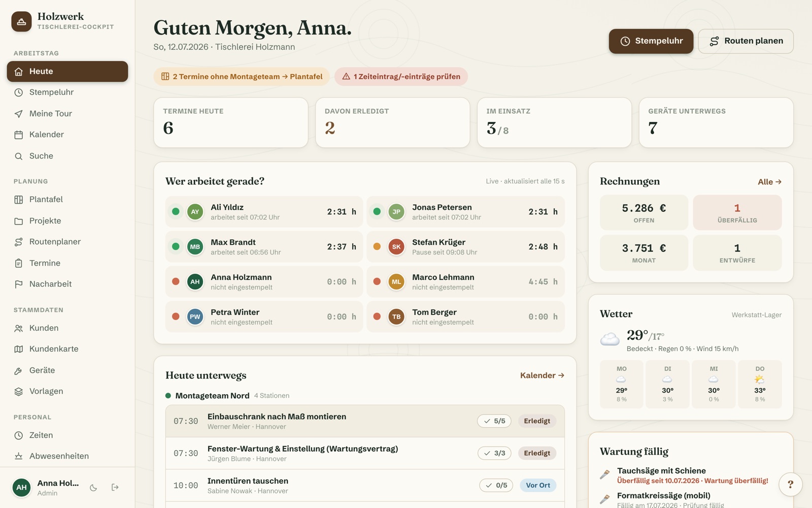The height and width of the screenshot is (508, 812).
Task: Open all invoices via the Alle link
Action: (x=769, y=182)
